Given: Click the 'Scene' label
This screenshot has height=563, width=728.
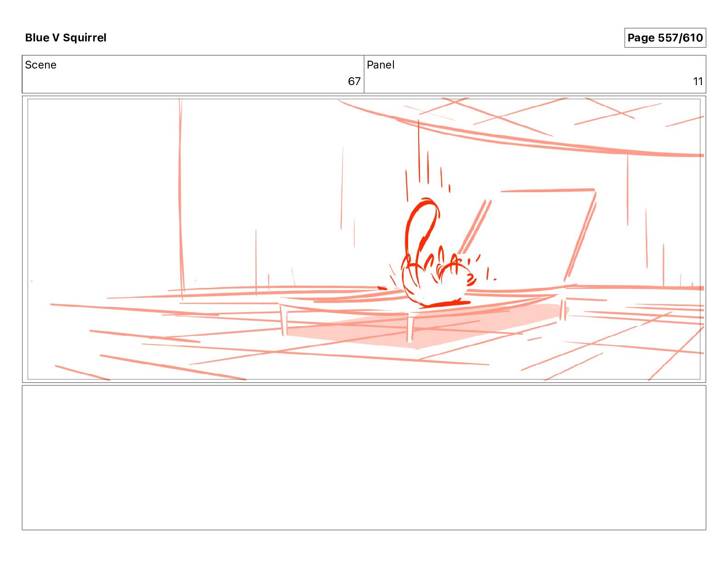Looking at the screenshot, I should tap(41, 65).
